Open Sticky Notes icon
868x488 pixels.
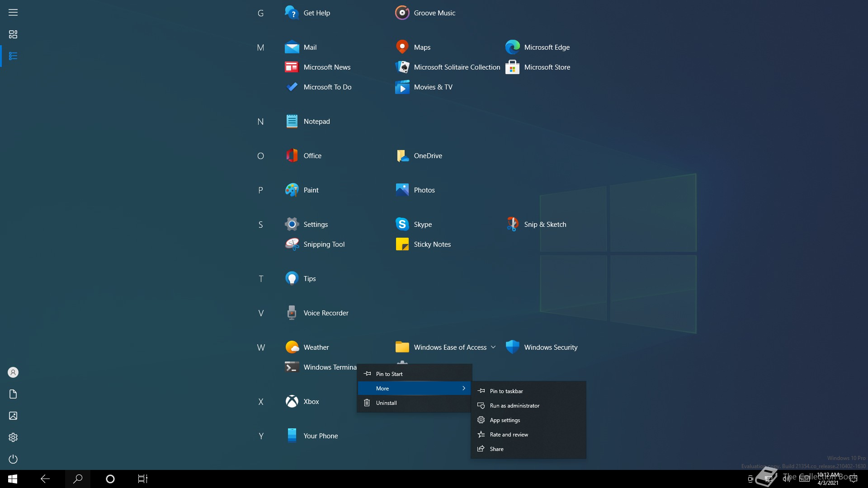402,244
